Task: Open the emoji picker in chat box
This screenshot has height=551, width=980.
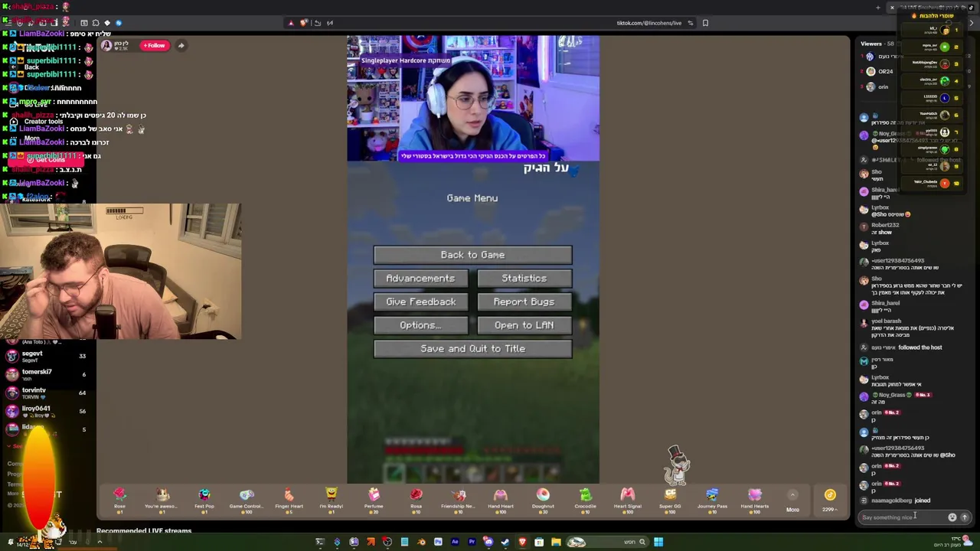Action: click(952, 517)
